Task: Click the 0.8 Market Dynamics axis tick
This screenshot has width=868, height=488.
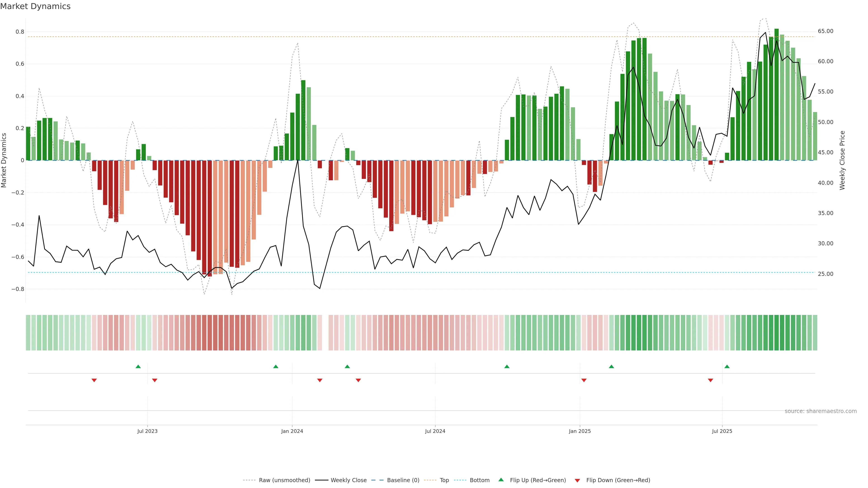Action: [20, 32]
